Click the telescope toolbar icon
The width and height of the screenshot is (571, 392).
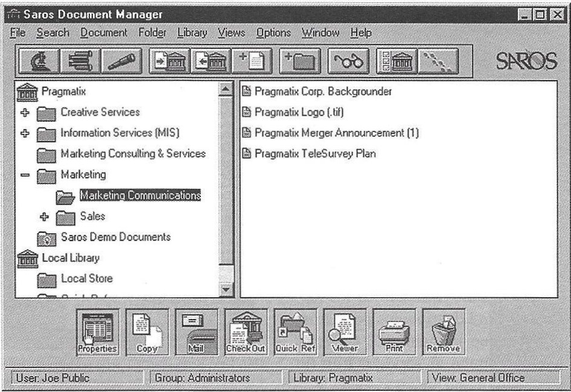click(121, 61)
